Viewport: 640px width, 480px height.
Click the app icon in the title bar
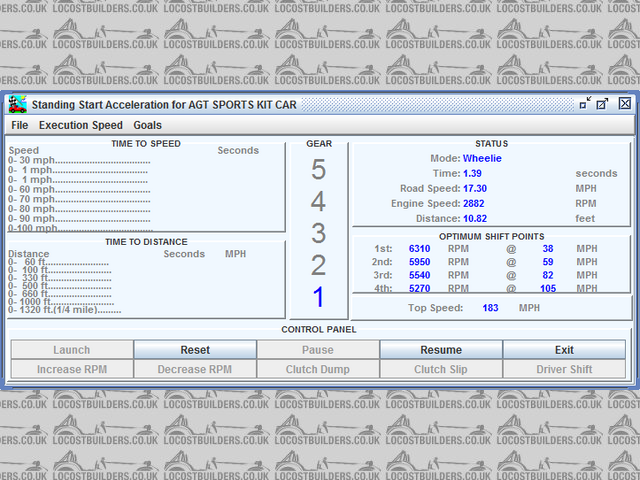point(17,104)
